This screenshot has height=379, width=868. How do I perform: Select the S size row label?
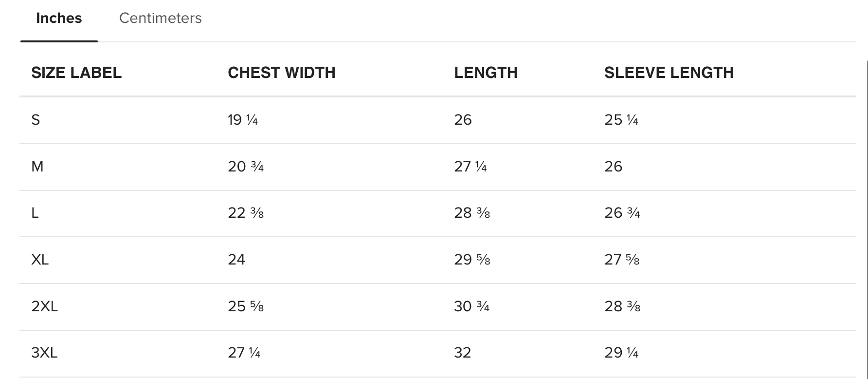36,120
